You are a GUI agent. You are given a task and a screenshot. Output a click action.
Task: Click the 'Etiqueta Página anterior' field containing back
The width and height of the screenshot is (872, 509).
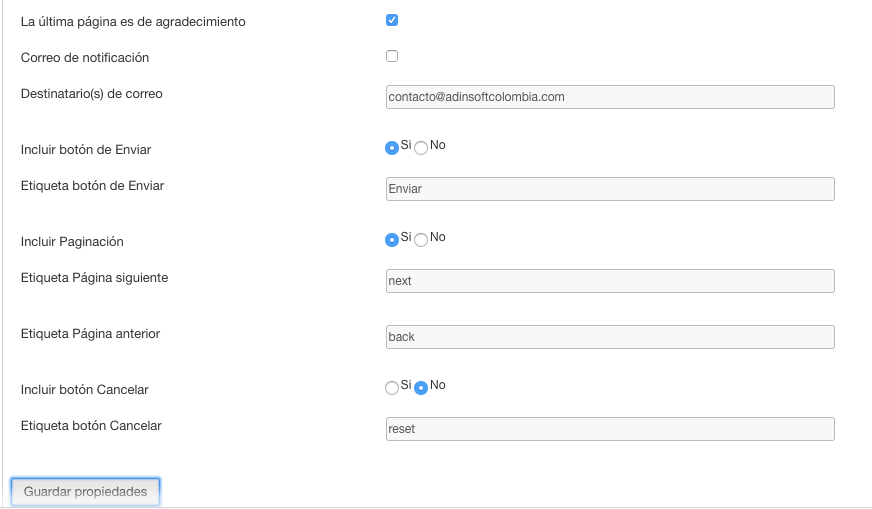click(x=610, y=337)
